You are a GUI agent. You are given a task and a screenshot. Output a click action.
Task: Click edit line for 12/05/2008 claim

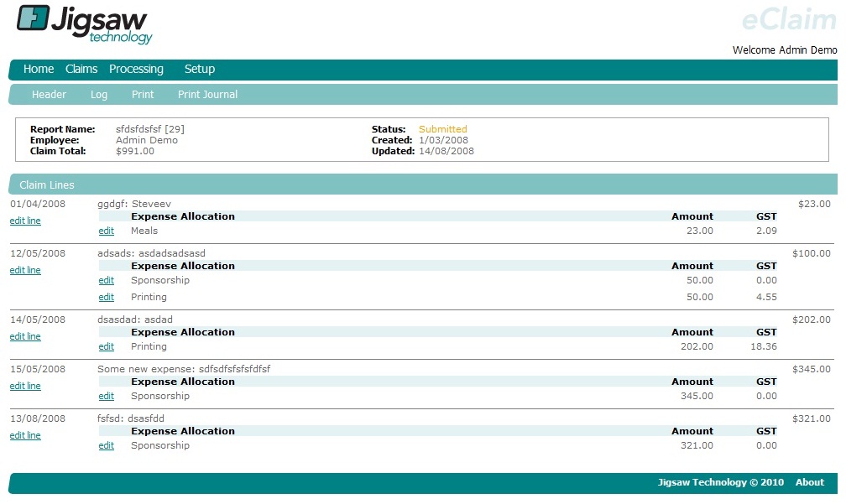coord(25,271)
